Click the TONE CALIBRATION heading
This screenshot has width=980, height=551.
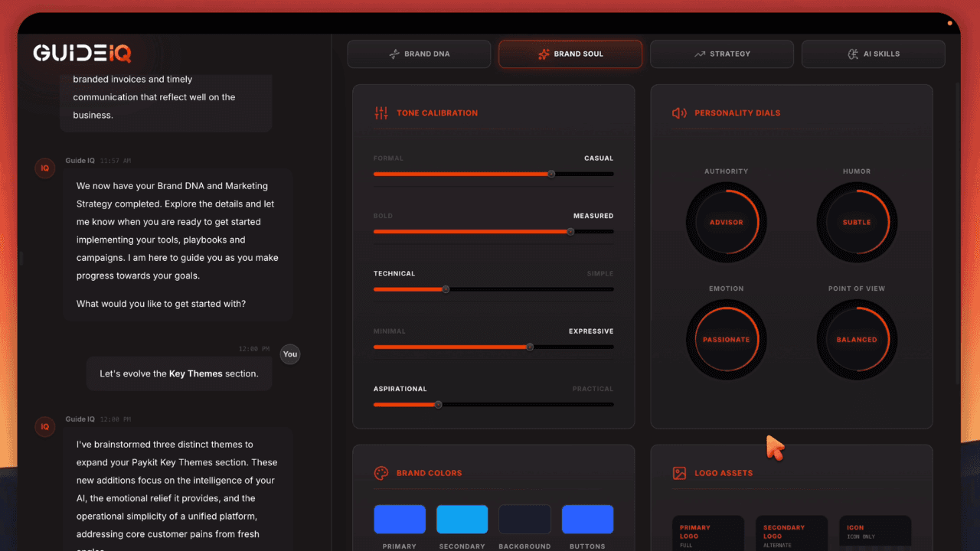pos(437,113)
